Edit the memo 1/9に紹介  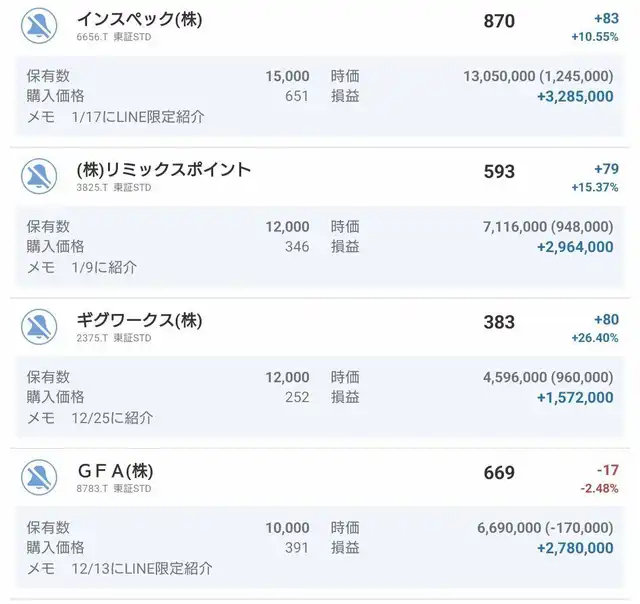point(104,267)
